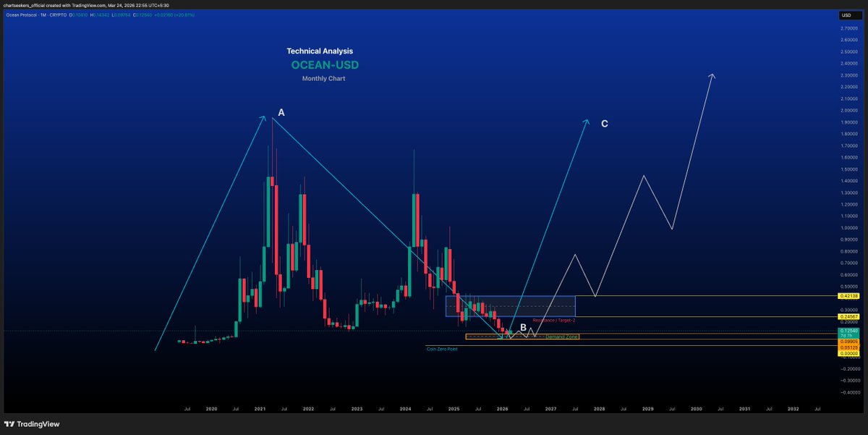The width and height of the screenshot is (868, 435).
Task: Click the 0.42138 price label
Action: click(848, 296)
